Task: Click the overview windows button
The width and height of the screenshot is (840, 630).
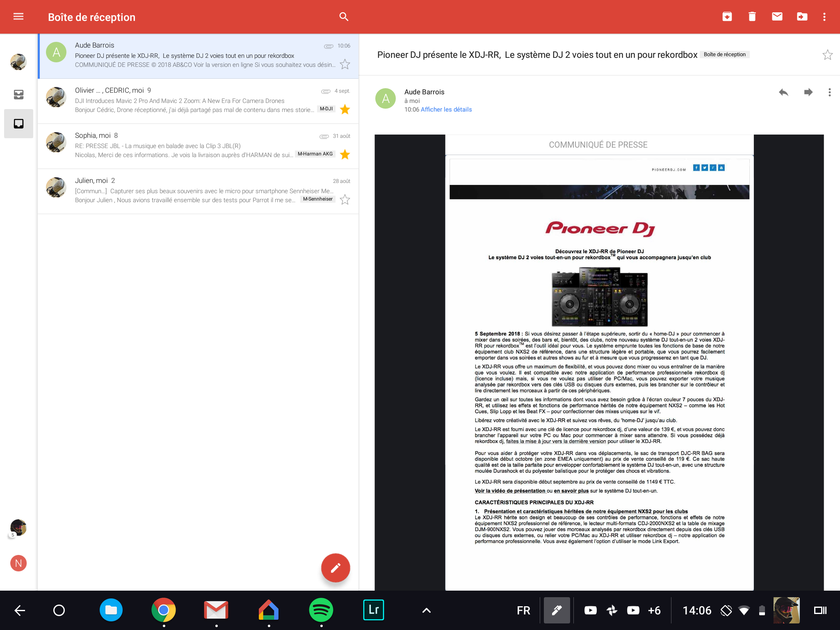Action: tap(820, 610)
